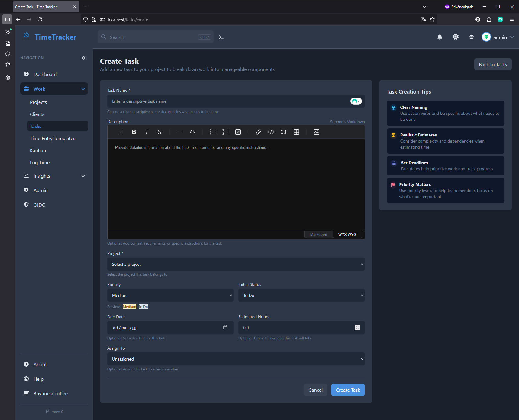This screenshot has width=519, height=420.
Task: Toggle strikethrough formatting in the editor
Action: pos(159,132)
